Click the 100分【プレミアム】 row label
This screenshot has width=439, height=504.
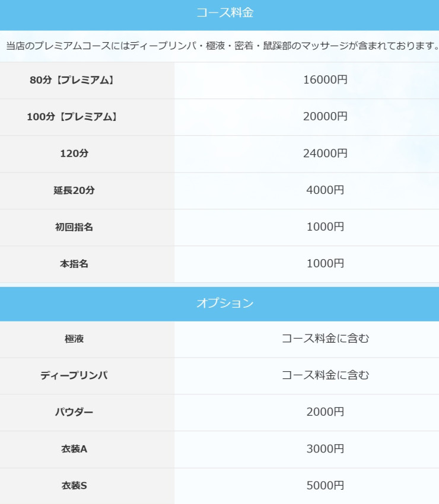(74, 117)
